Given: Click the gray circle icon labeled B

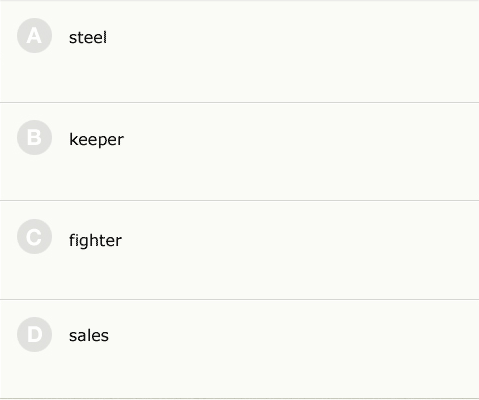Looking at the screenshot, I should point(34,137).
